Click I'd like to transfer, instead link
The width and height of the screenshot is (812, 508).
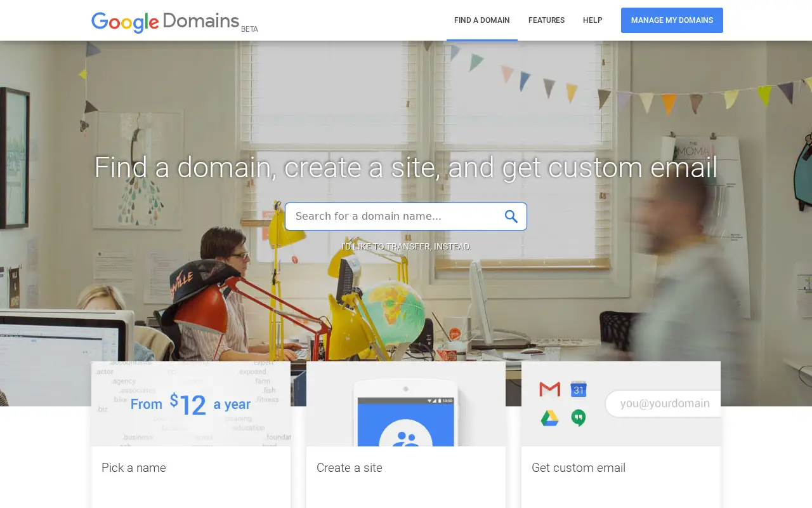pyautogui.click(x=406, y=246)
